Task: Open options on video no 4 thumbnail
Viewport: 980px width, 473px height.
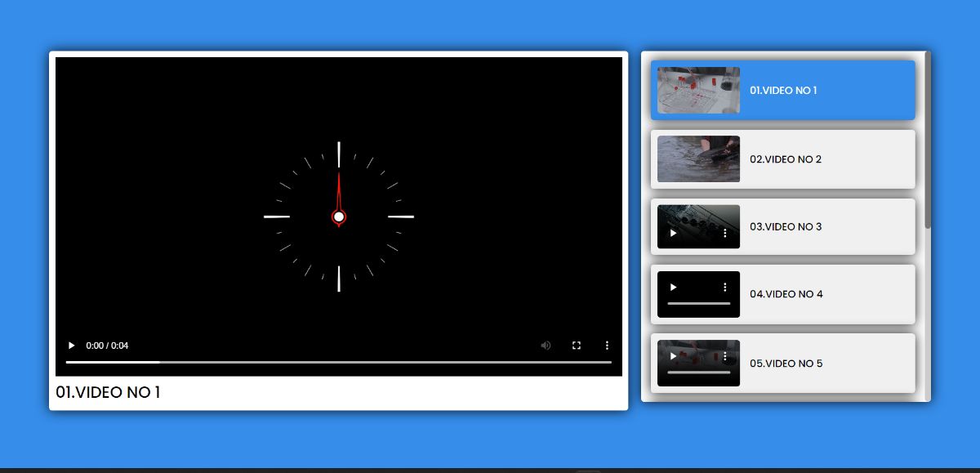Action: pyautogui.click(x=724, y=288)
